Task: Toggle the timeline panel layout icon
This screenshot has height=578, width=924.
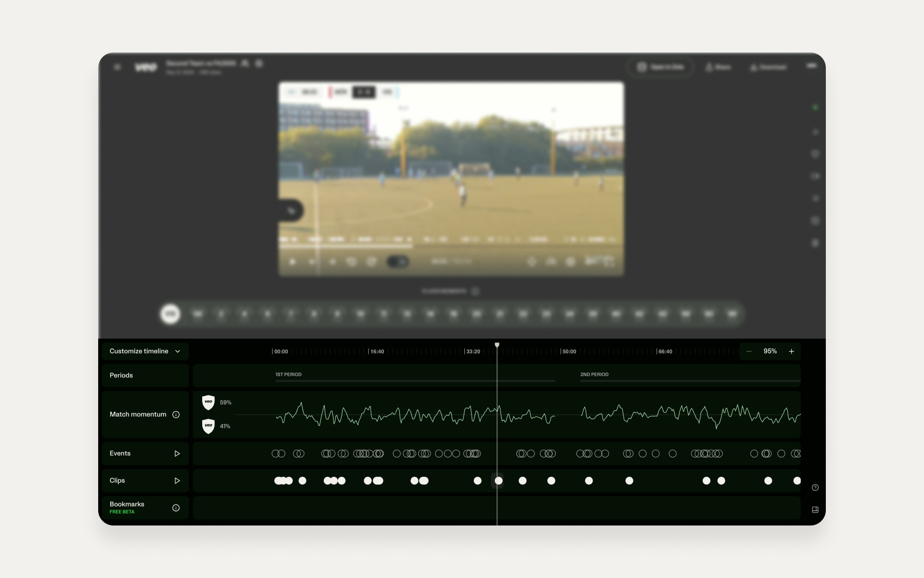Action: [815, 510]
